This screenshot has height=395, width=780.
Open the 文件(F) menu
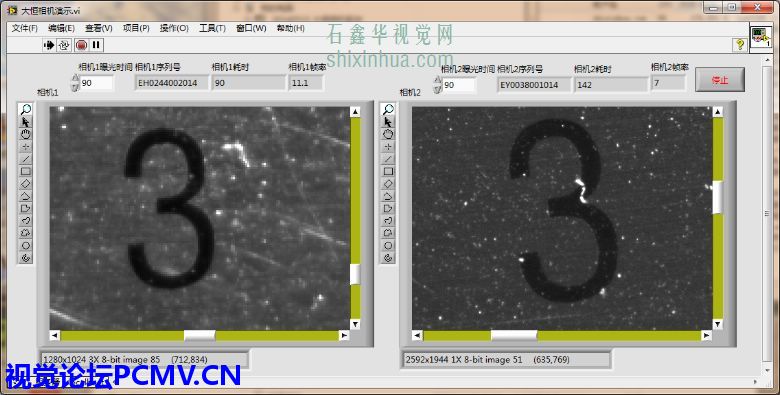tap(24, 28)
